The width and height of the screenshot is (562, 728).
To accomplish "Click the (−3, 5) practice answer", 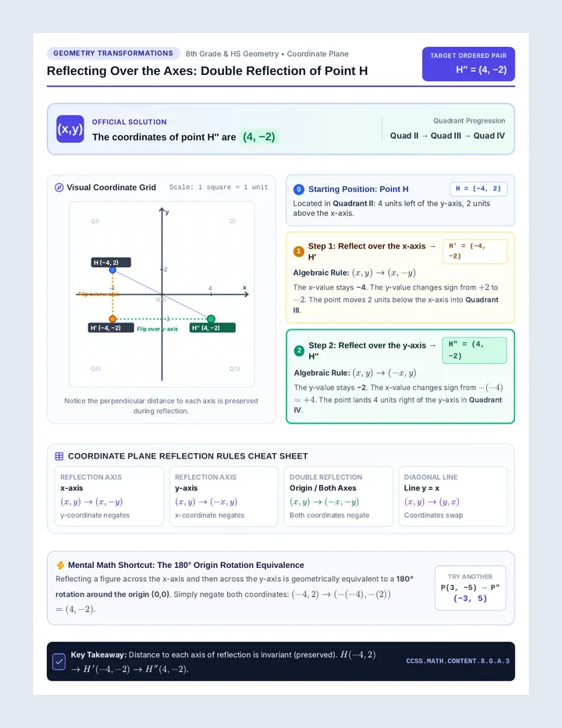I will [470, 598].
